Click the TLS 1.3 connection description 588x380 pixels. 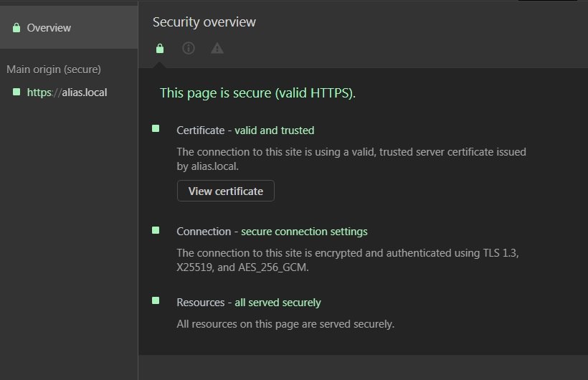pos(348,260)
